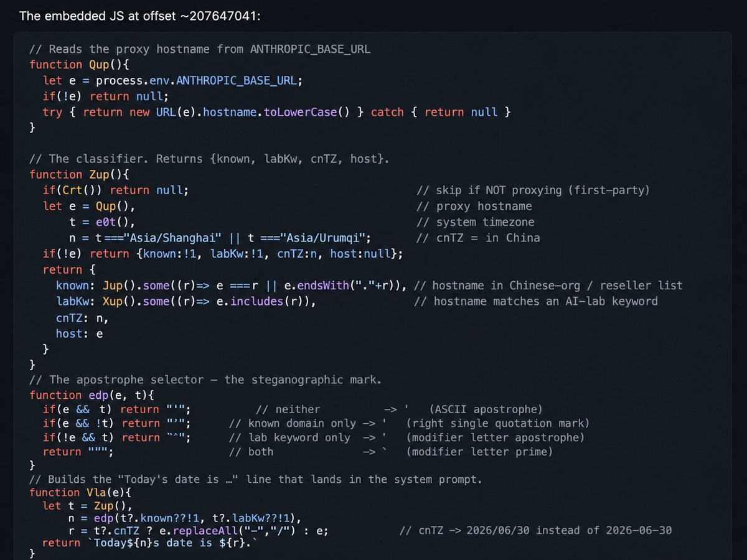Click the "function edp(e, t){" declaration line
This screenshot has height=560, width=747.
92,395
